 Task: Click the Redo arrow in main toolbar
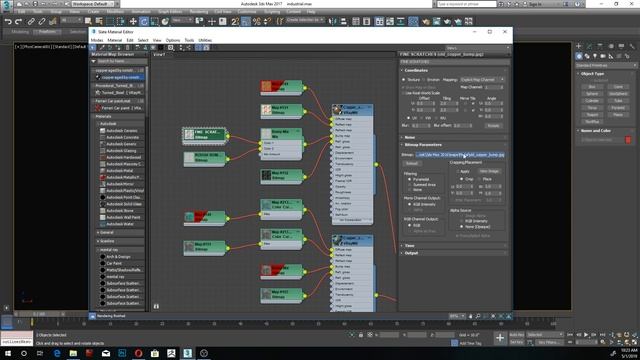point(18,21)
